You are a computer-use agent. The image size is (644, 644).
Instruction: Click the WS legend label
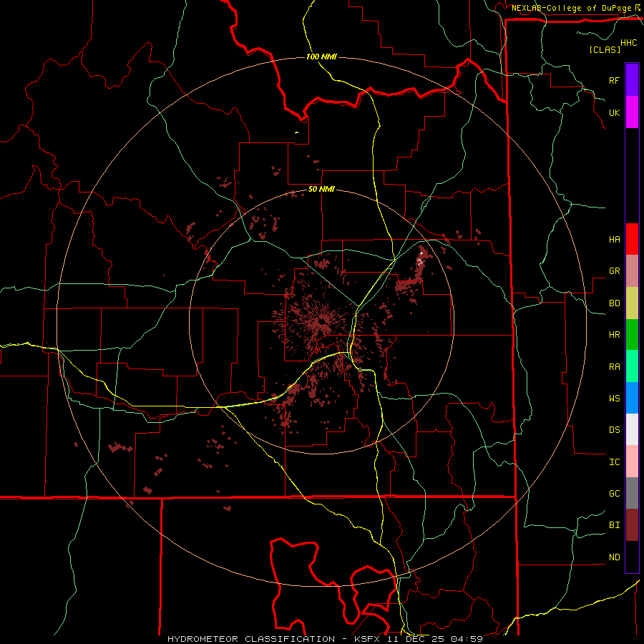pyautogui.click(x=614, y=399)
